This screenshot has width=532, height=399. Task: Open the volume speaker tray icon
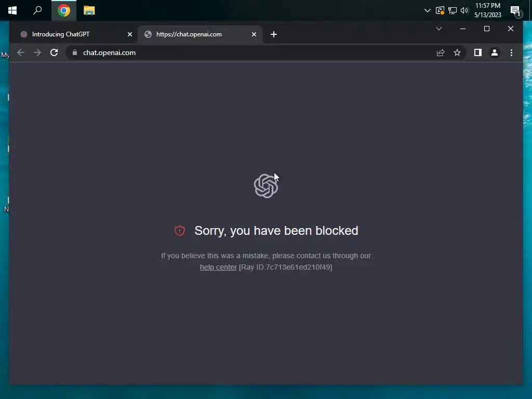(x=464, y=10)
